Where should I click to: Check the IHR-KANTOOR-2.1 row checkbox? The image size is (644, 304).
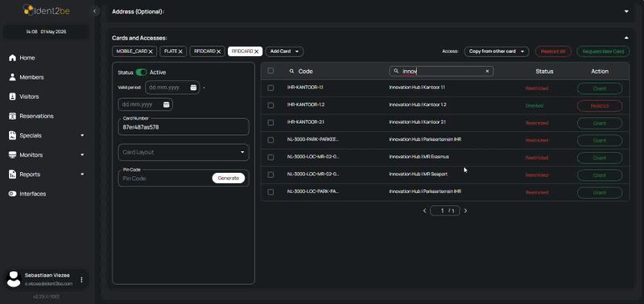point(270,122)
